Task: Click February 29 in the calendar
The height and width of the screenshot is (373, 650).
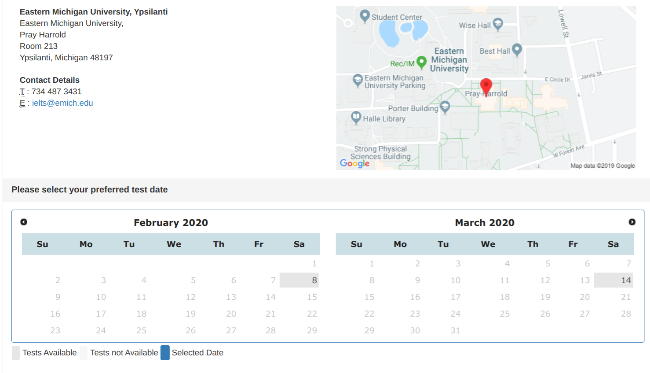Action: (312, 330)
